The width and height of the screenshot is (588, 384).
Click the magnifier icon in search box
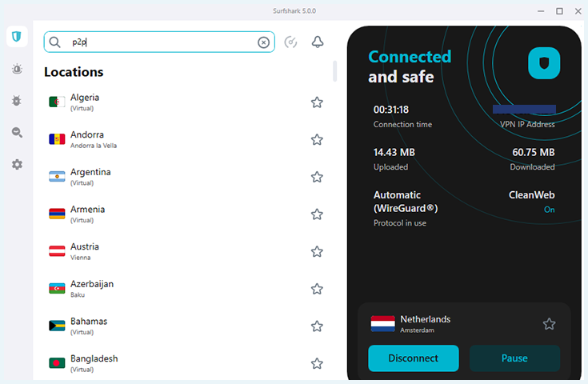coord(54,42)
